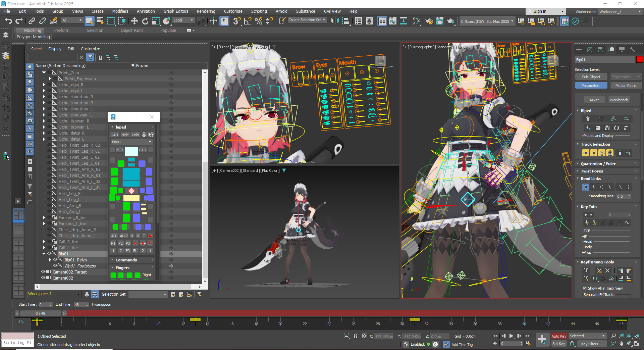Click the 0 / 48 time slider handle
Image resolution: width=644 pixels, height=350 pixels.
(41, 313)
